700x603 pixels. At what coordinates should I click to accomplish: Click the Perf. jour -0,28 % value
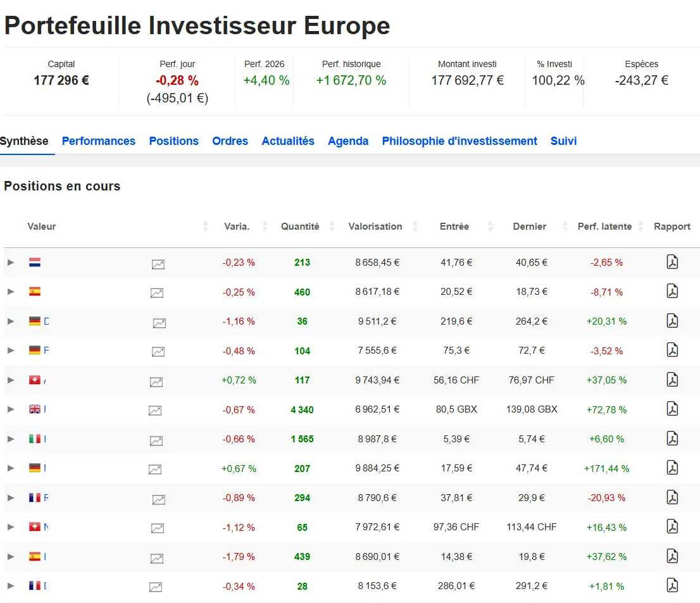[x=177, y=80]
